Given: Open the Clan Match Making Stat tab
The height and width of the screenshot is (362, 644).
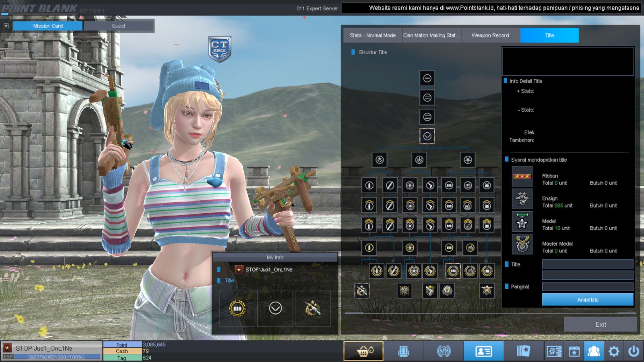Looking at the screenshot, I should click(x=431, y=35).
